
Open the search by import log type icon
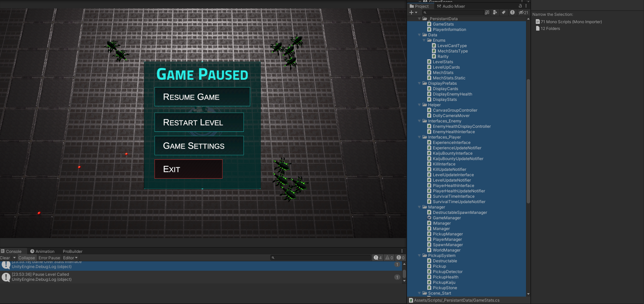click(512, 12)
